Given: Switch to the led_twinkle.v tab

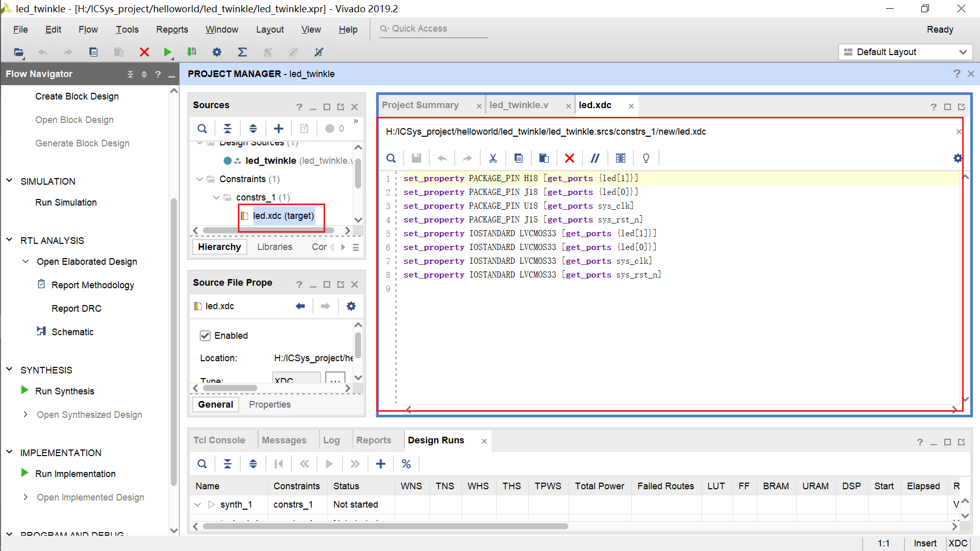Looking at the screenshot, I should pos(519,105).
